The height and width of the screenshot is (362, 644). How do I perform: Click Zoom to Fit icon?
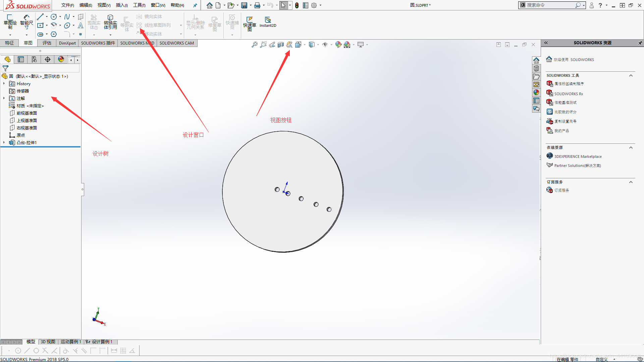point(255,45)
